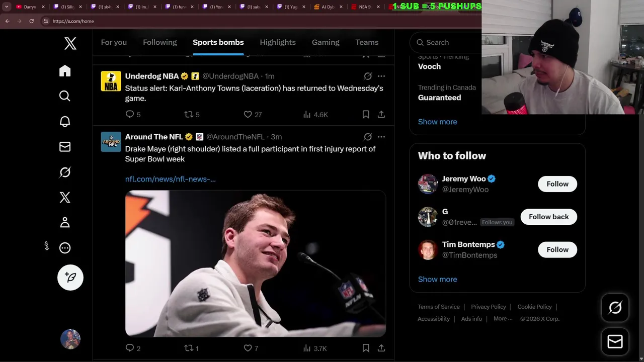Show more trending topics
Image resolution: width=644 pixels, height=362 pixels.
pyautogui.click(x=437, y=122)
